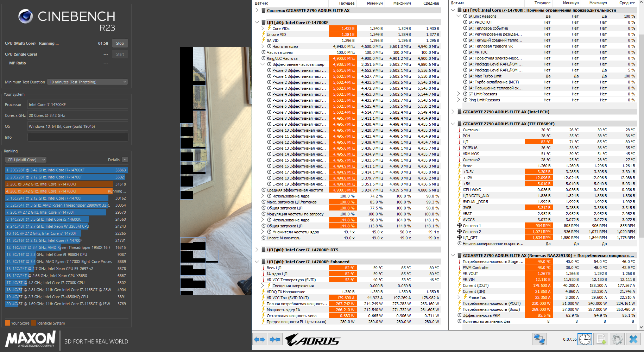
Task: Click the thermometer icon beside PCIEX16
Action: [459, 148]
